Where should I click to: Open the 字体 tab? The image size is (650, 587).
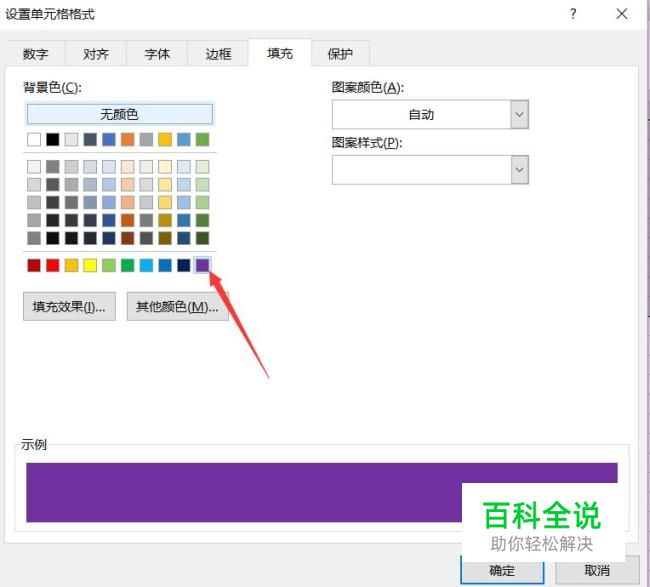pyautogui.click(x=157, y=54)
